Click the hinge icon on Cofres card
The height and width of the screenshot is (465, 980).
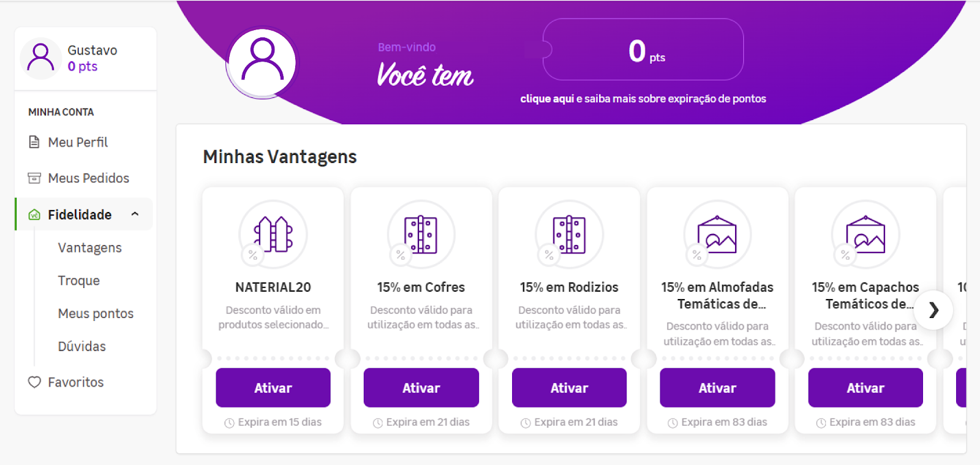pos(421,234)
